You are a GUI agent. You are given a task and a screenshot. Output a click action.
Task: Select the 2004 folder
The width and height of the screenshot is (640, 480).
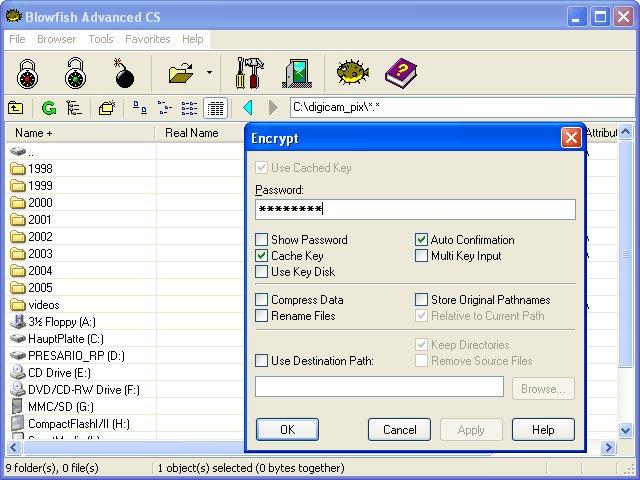(31, 271)
